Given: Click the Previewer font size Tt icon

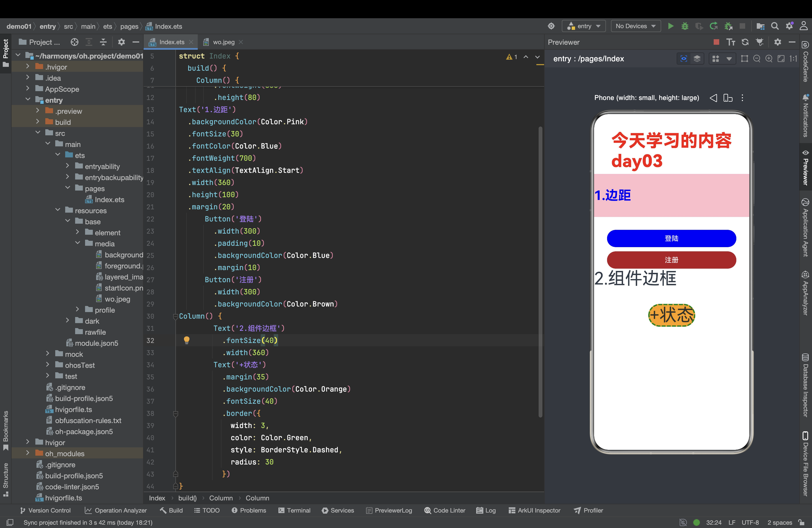Looking at the screenshot, I should tap(731, 42).
